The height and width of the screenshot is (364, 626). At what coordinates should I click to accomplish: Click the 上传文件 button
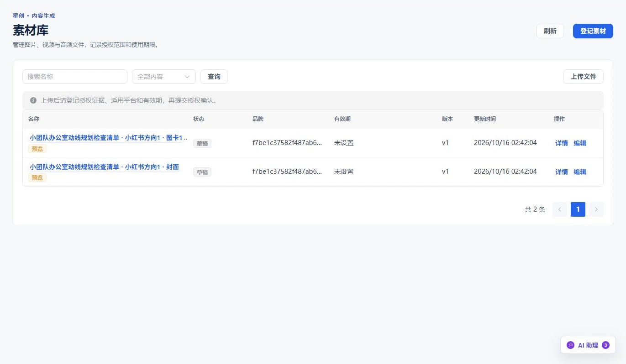click(x=584, y=77)
